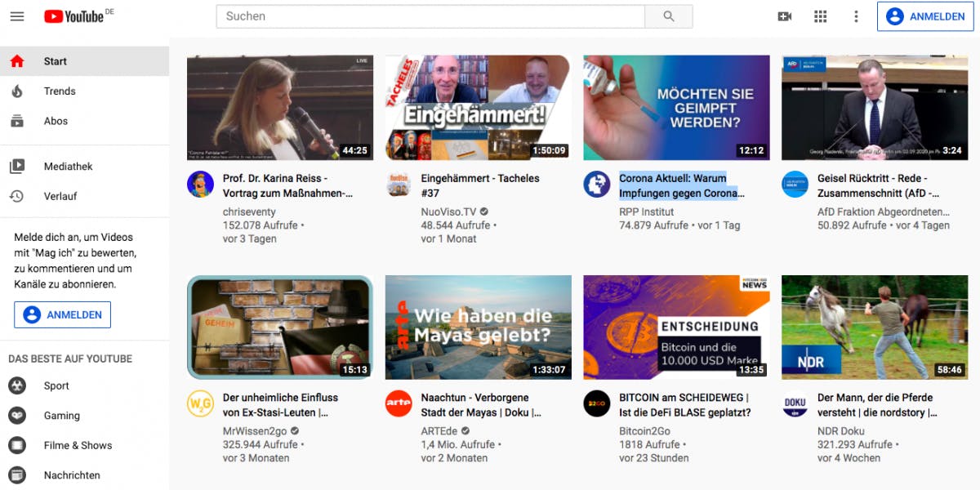The height and width of the screenshot is (490, 980).
Task: Play the GEHEIM brick wall thumbnail
Action: coord(280,327)
